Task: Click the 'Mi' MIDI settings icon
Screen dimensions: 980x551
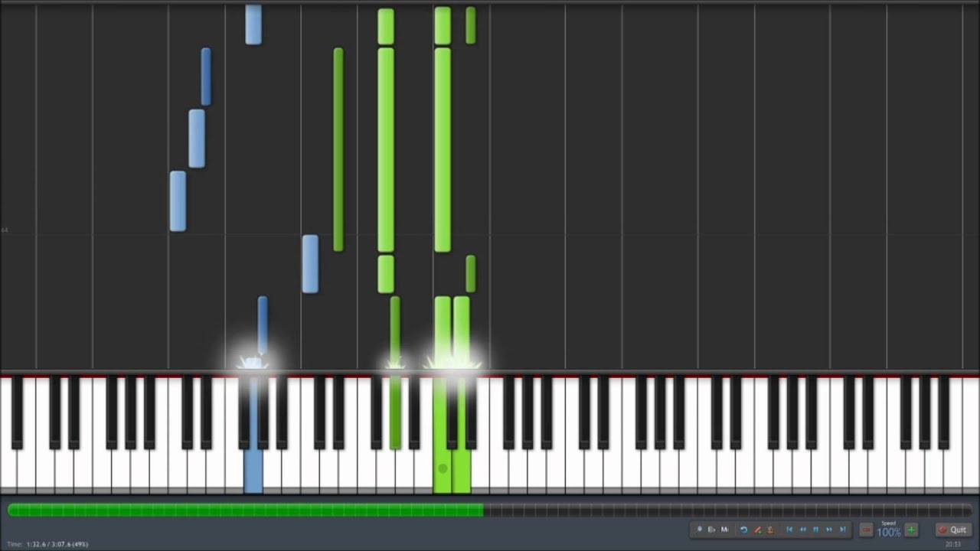Action: [x=725, y=530]
